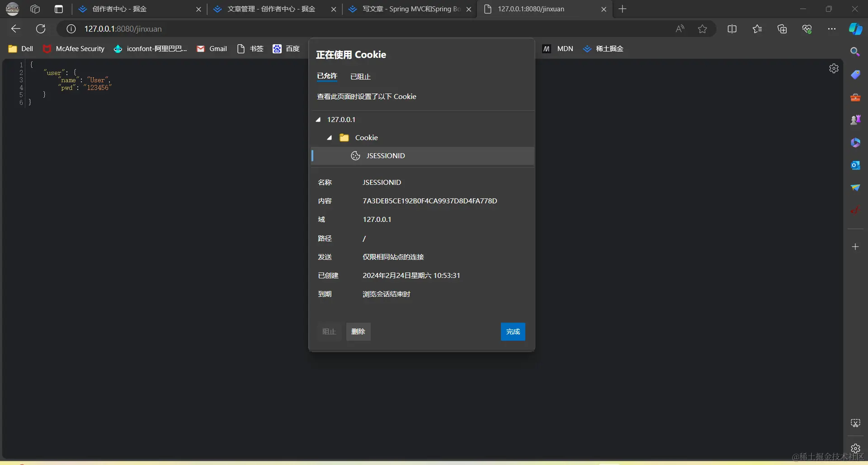Click the cookie content value 7A3DEB5CE192B0F4CA9937D8D4FA778D
Image resolution: width=868 pixels, height=465 pixels.
click(x=429, y=201)
